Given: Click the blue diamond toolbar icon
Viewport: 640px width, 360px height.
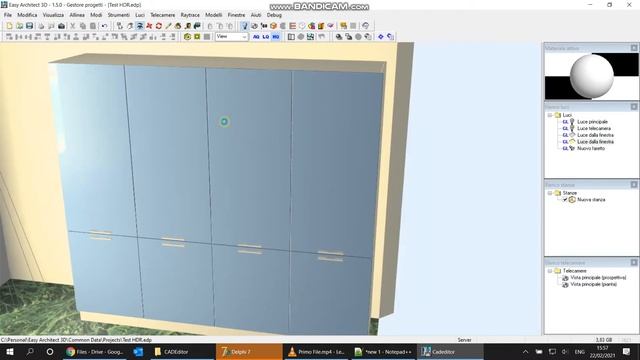Looking at the screenshot, I should (x=381, y=37).
